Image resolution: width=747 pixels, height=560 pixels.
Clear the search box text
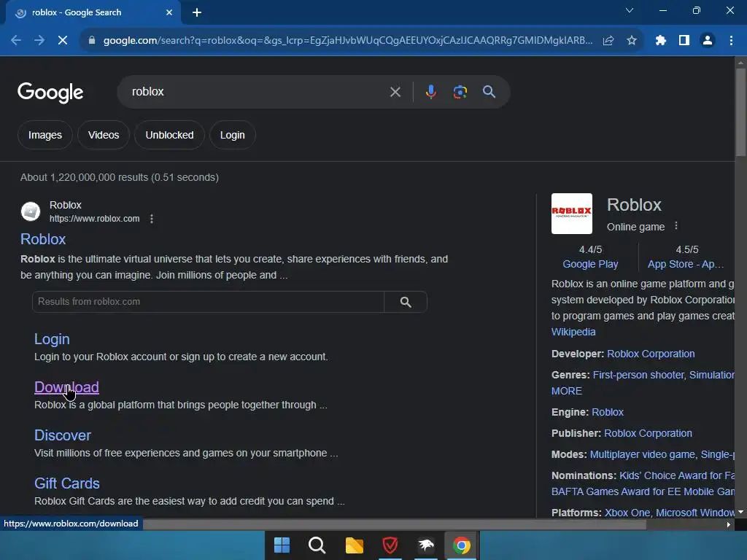point(395,91)
